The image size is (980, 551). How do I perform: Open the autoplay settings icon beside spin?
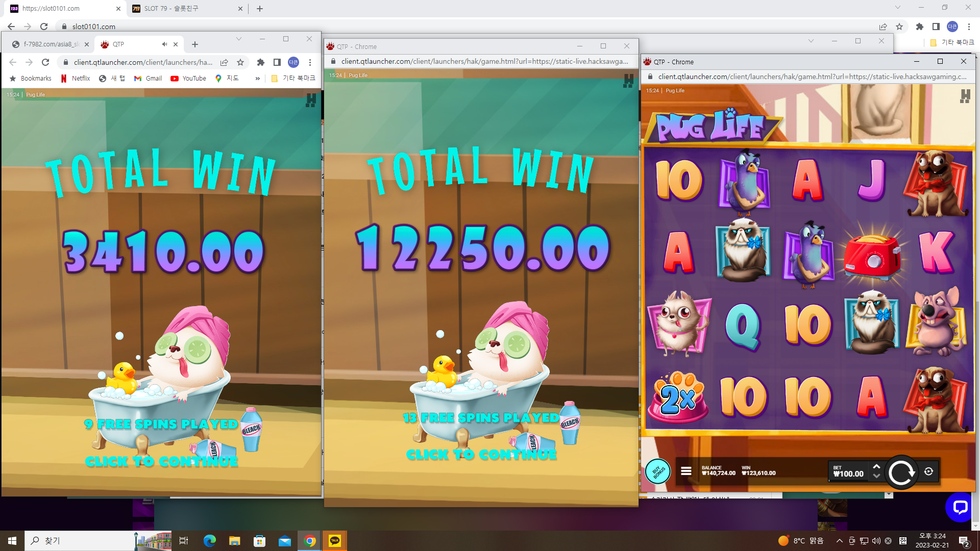click(x=929, y=471)
